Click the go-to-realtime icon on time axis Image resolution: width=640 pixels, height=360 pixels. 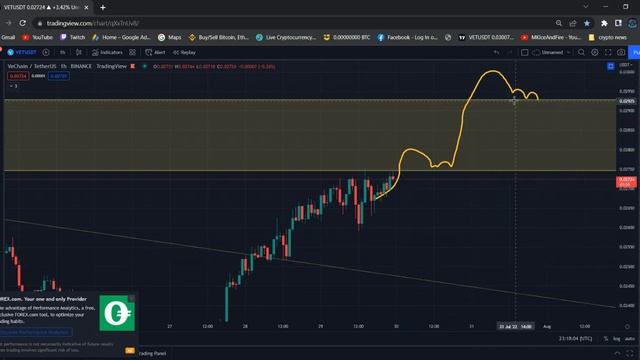(627, 326)
